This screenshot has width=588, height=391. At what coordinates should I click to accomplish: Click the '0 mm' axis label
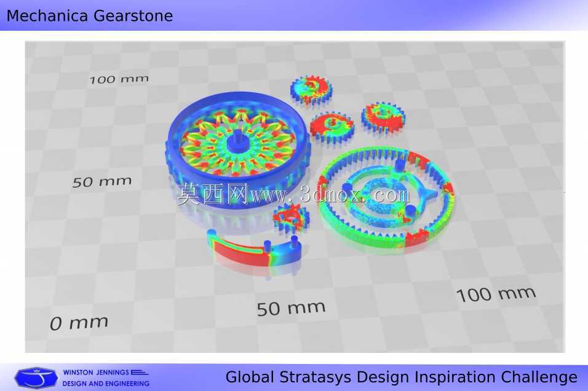[79, 323]
